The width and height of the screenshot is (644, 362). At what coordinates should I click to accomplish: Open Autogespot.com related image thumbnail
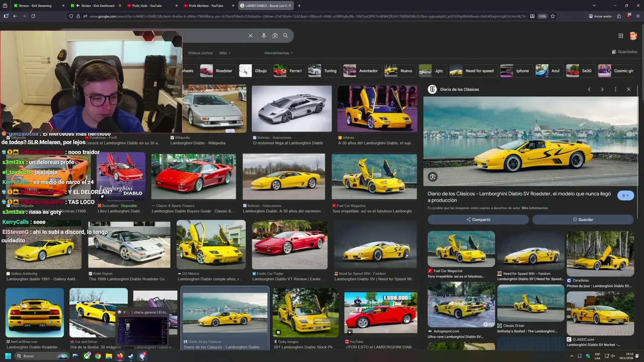(461, 305)
